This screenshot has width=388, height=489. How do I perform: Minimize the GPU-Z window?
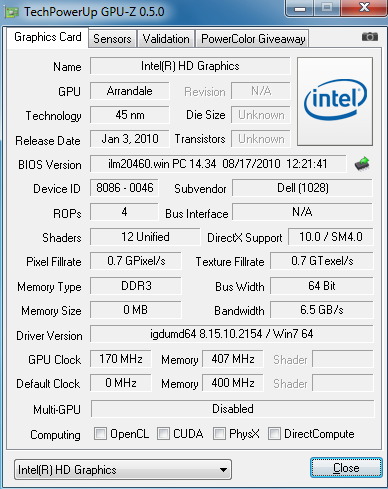[300, 8]
